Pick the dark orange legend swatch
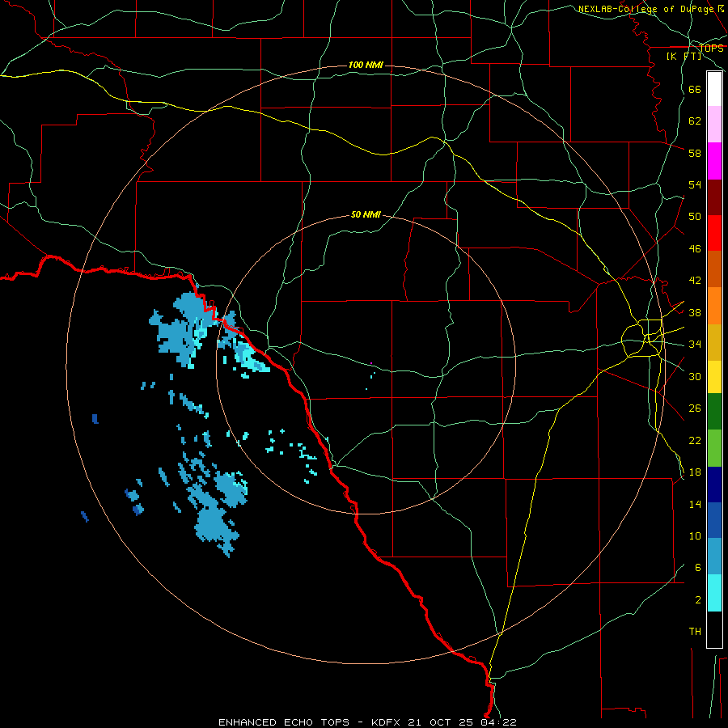 714,269
